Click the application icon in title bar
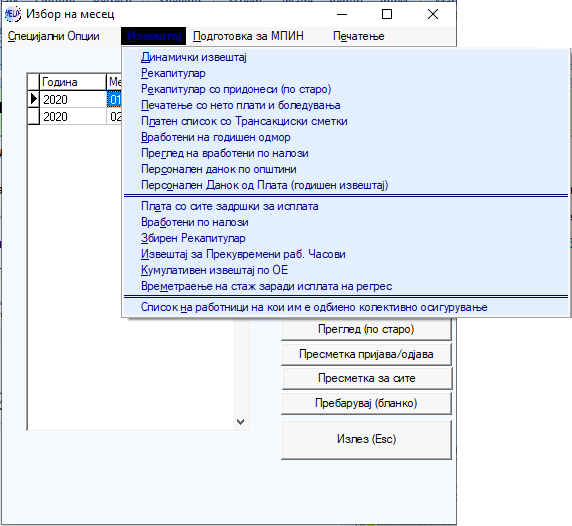572x526 pixels. point(13,14)
